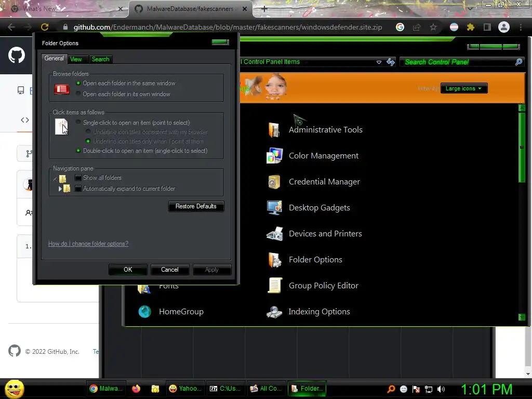Screen dimensions: 532x399
Task: Click the volume speaker tray icon
Action: [x=441, y=389]
